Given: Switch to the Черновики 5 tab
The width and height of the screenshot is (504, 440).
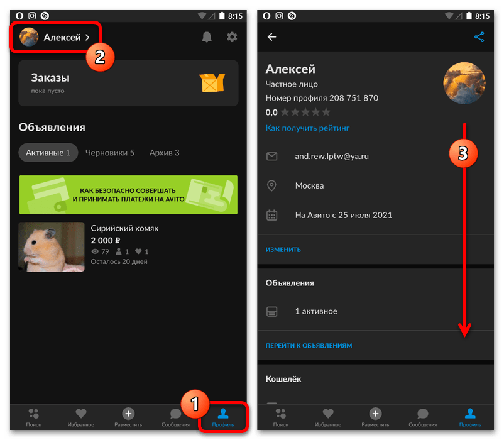Looking at the screenshot, I should [110, 153].
